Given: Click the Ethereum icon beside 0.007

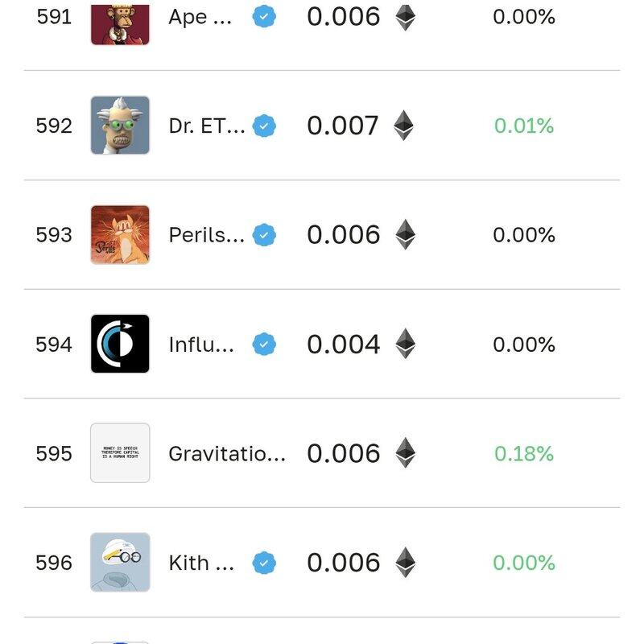Looking at the screenshot, I should click(404, 126).
